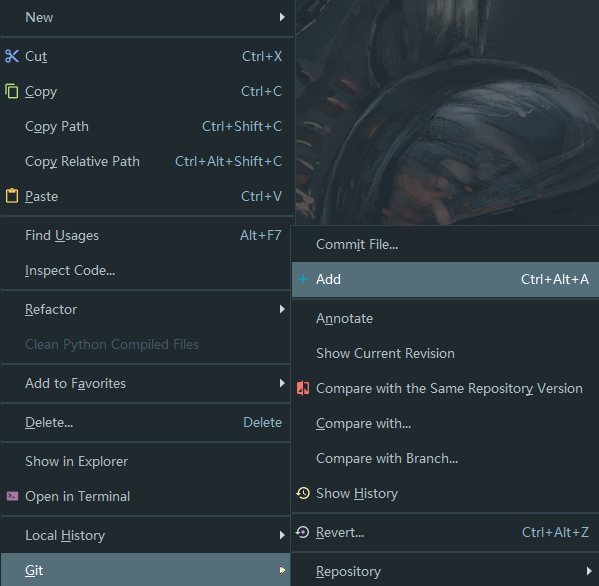Select Add in the Git submenu
This screenshot has height=586, width=599.
tap(445, 279)
